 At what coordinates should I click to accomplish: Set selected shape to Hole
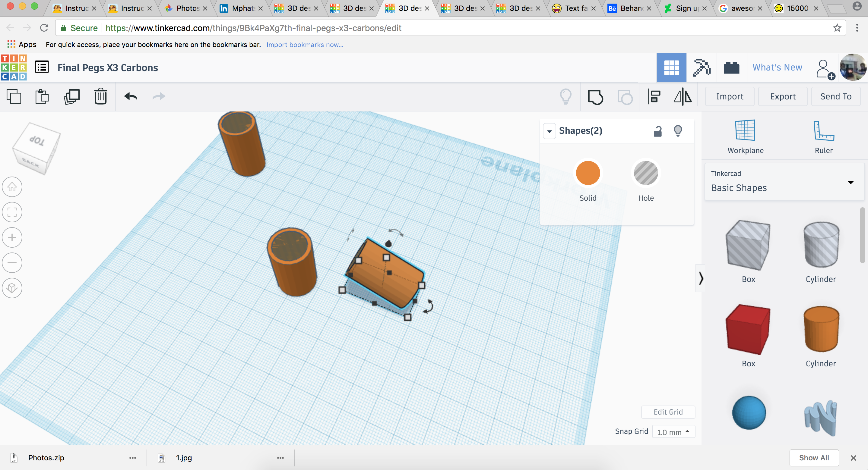tap(646, 173)
